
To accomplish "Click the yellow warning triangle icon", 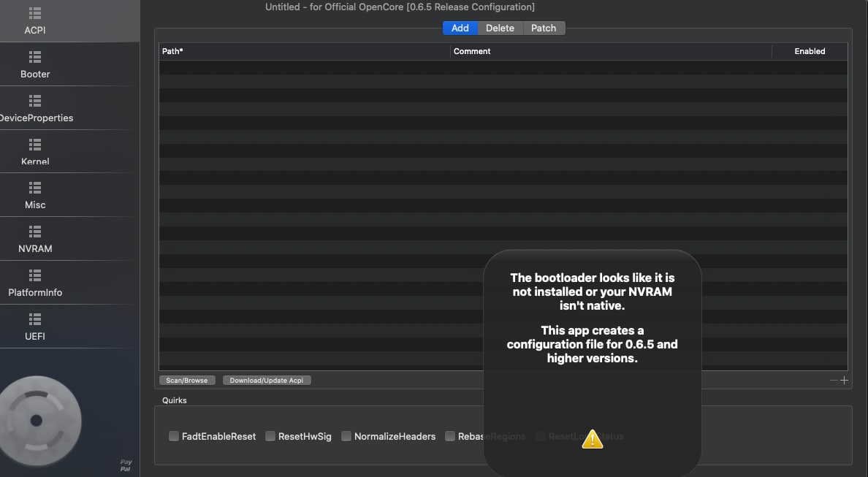I will (x=593, y=439).
